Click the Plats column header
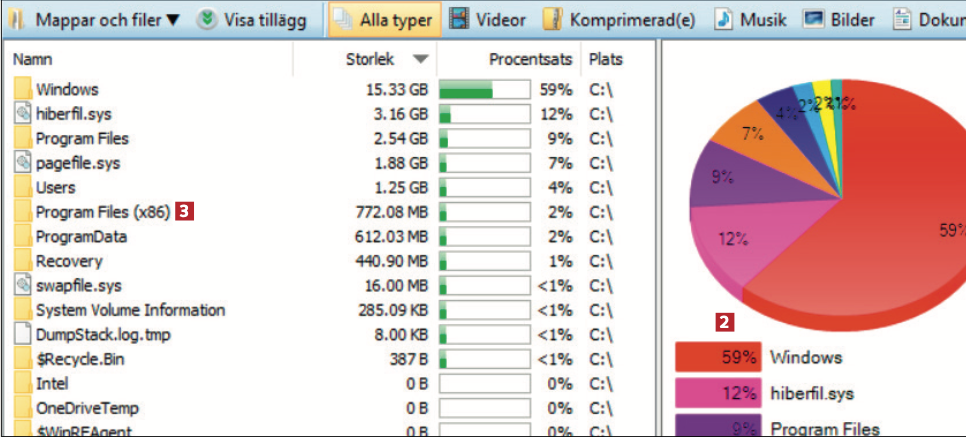Viewport: 966px width, 437px height. click(x=606, y=60)
